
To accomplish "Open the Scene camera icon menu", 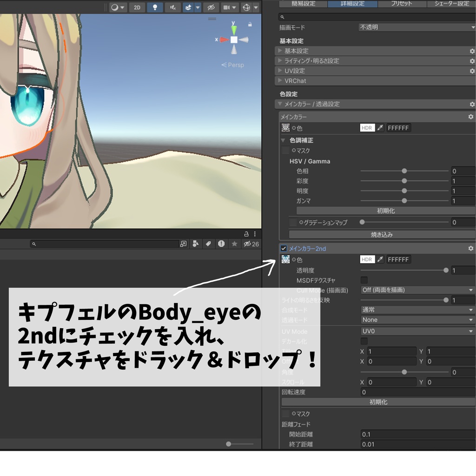I will pyautogui.click(x=227, y=7).
